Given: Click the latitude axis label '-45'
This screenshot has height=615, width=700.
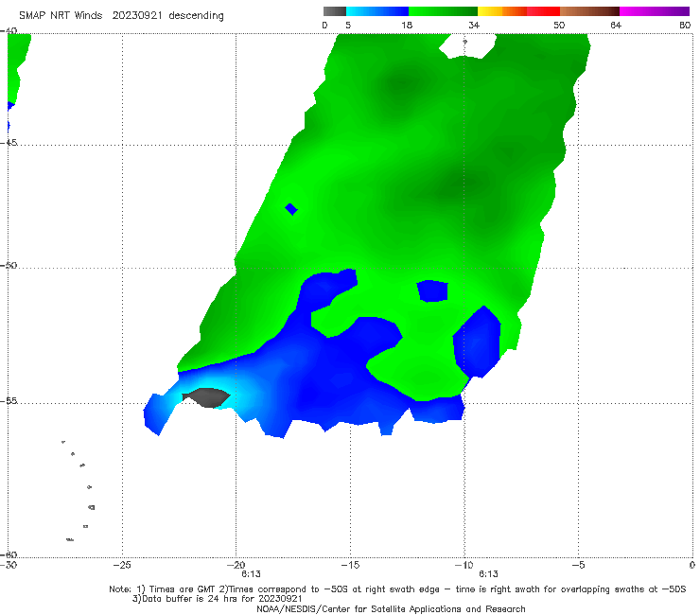Looking at the screenshot, I should (9, 143).
